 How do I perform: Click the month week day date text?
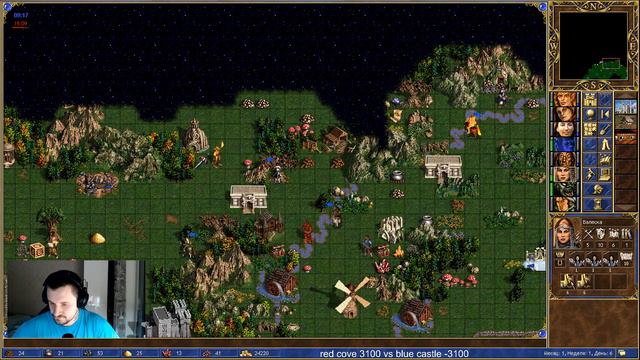pyautogui.click(x=578, y=353)
